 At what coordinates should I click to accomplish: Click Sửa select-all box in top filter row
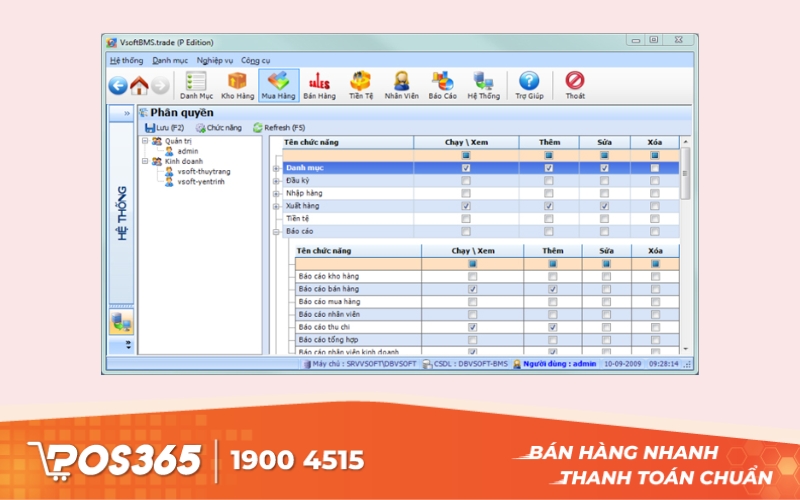[x=604, y=155]
